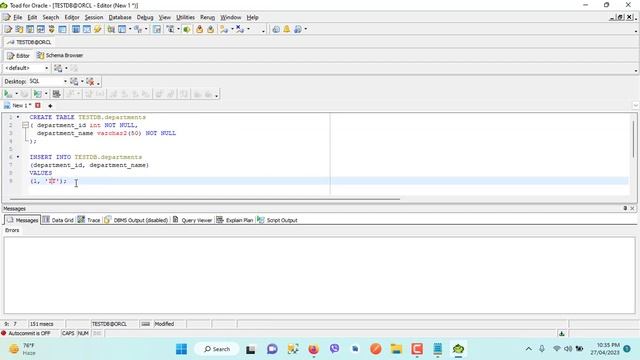Open the dropdown beside the Execute statement icon
The image size is (640, 360).
tap(16, 94)
